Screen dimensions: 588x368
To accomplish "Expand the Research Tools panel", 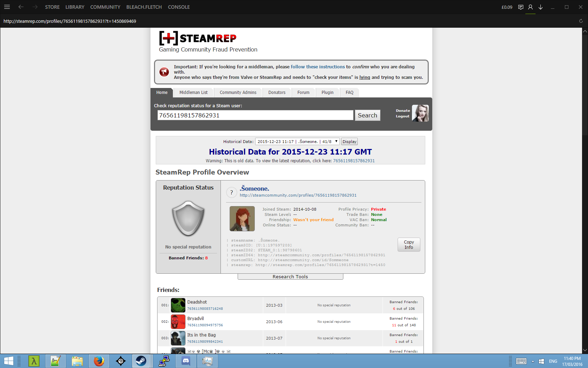I will (290, 277).
